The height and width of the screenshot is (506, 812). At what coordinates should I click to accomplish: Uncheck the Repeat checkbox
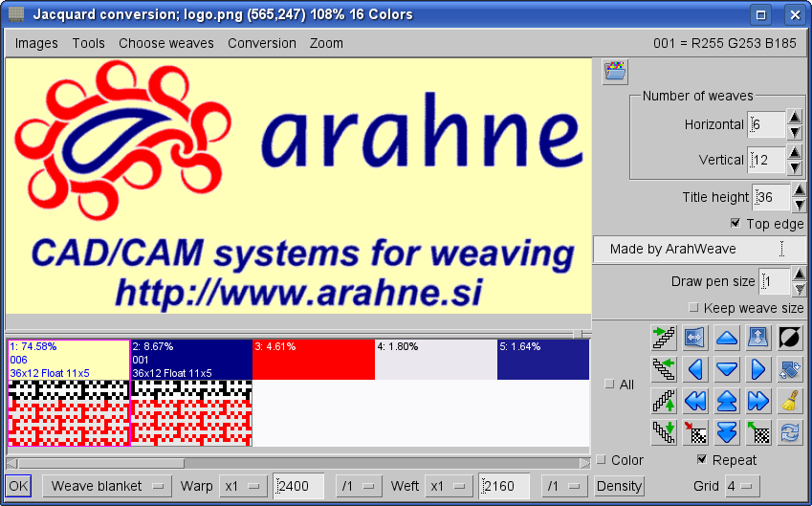[x=702, y=460]
